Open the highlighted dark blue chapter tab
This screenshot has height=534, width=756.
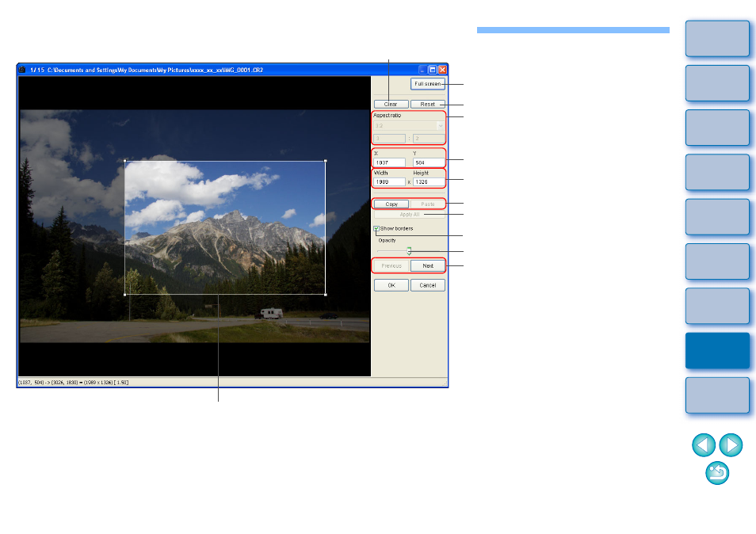(x=717, y=350)
